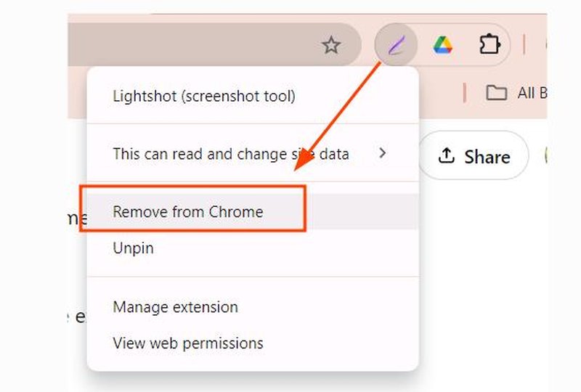
Task: Open the 'All B' bookmarks label
Action: click(x=532, y=93)
